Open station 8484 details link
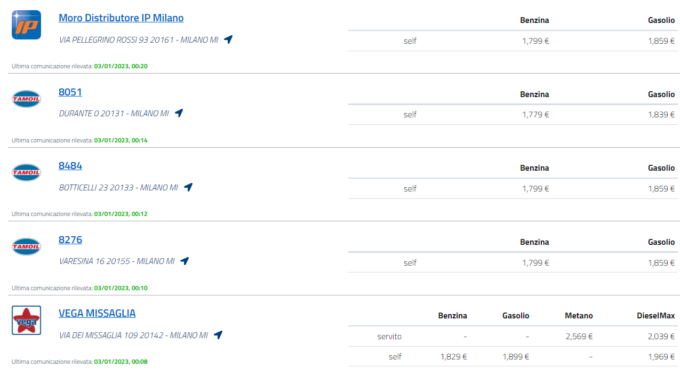Viewport: 680px width, 376px height. [70, 166]
